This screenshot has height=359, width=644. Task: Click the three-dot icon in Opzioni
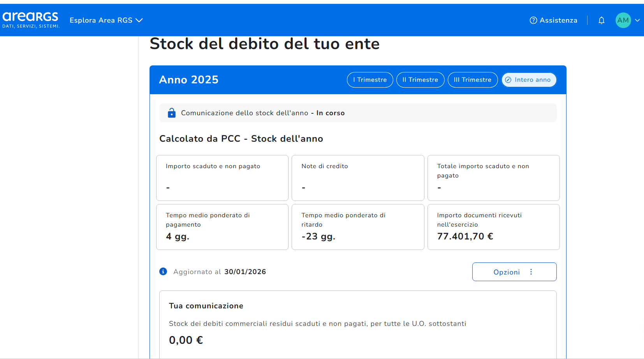[x=531, y=272]
